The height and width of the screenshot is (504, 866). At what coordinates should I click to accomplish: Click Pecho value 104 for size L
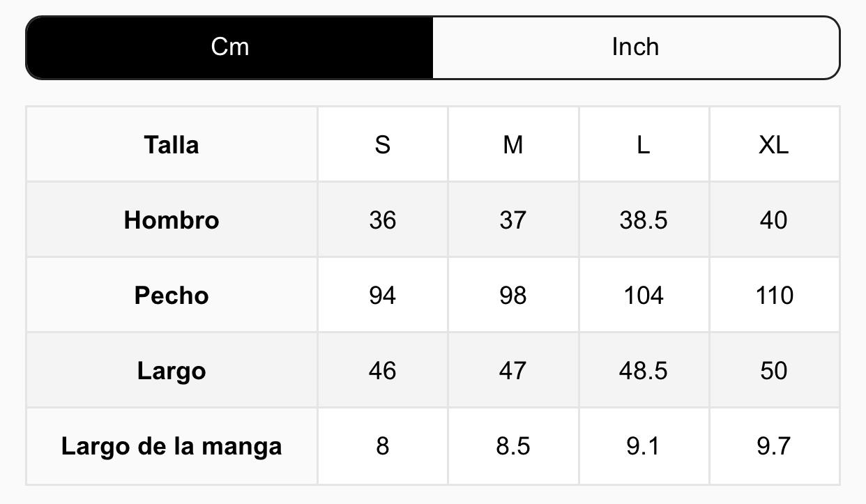(643, 296)
